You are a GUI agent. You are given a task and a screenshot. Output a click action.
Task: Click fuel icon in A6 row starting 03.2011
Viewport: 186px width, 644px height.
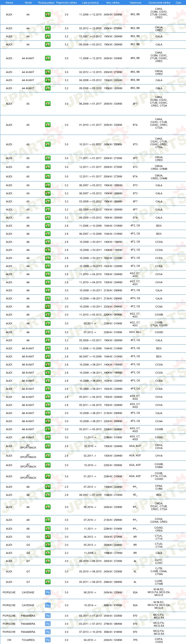[x=48, y=323]
